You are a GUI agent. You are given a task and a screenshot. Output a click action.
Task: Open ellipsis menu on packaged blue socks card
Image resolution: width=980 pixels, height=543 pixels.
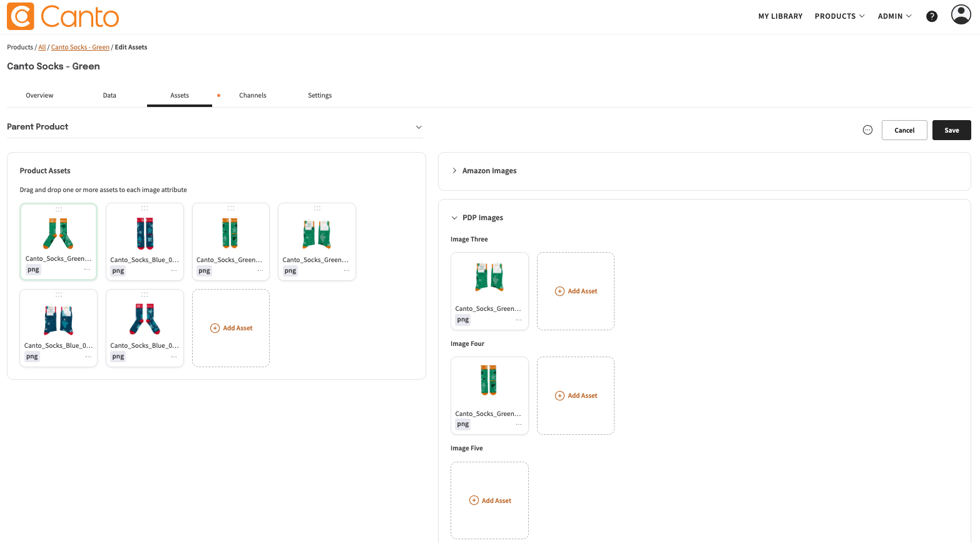(x=88, y=357)
